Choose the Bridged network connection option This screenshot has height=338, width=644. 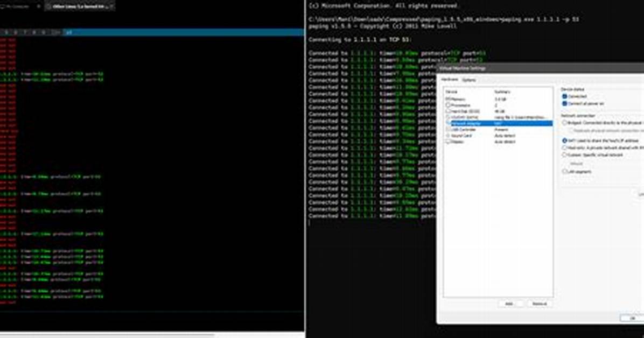pos(565,123)
